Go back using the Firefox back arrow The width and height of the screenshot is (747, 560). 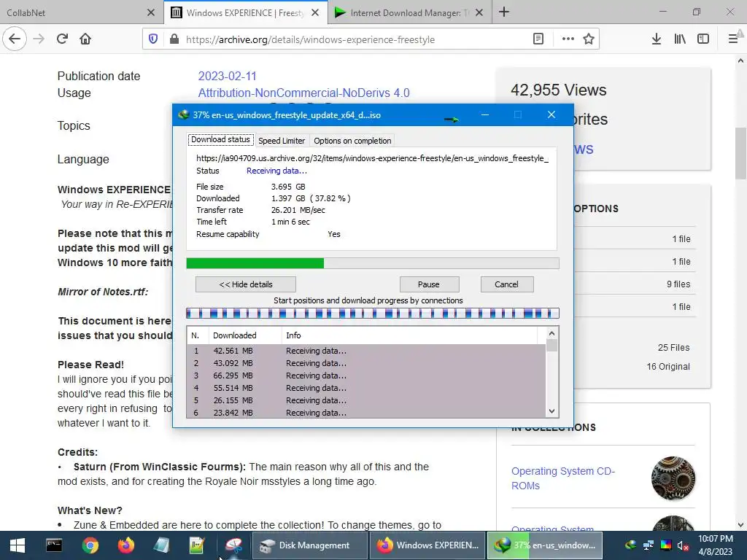(15, 39)
